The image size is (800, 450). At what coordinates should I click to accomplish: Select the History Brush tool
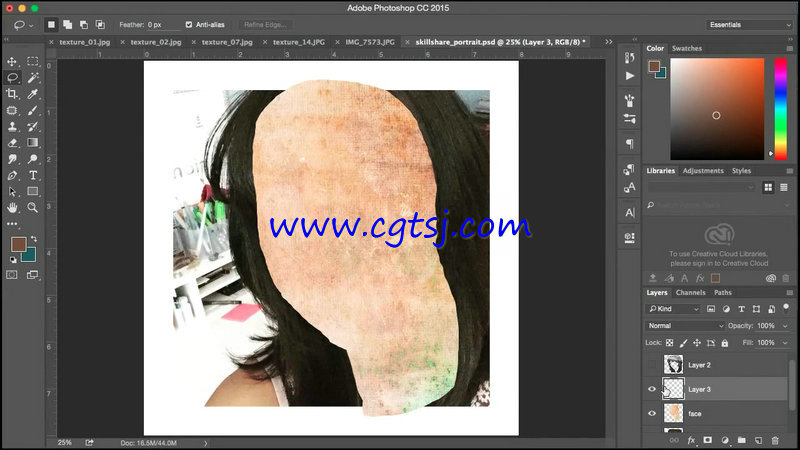[x=33, y=127]
